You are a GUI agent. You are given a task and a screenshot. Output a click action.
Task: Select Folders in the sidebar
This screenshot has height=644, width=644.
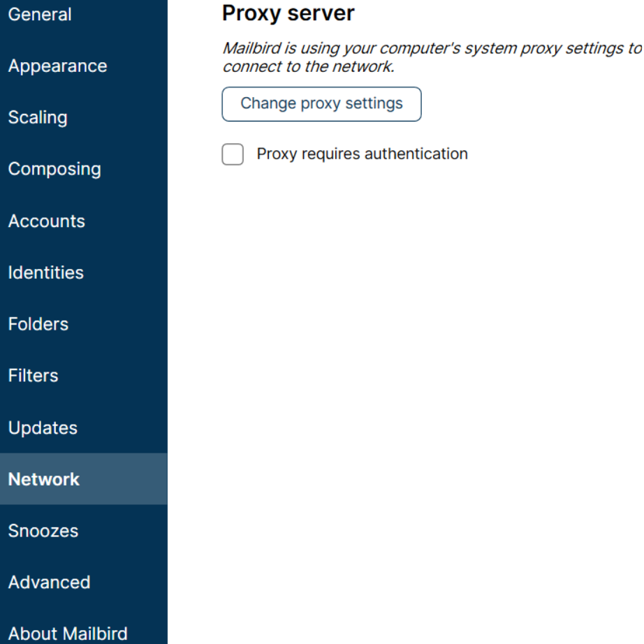click(83, 324)
